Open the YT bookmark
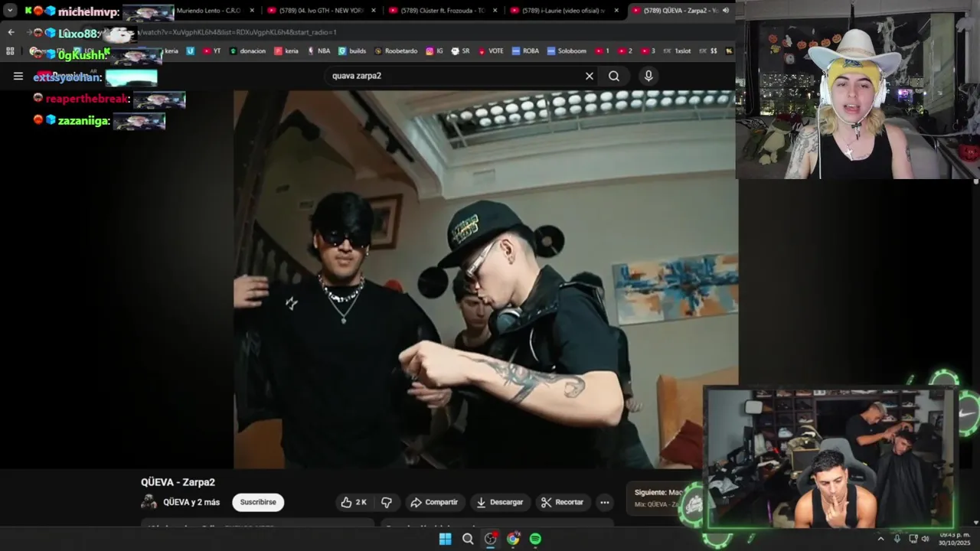 click(x=212, y=51)
